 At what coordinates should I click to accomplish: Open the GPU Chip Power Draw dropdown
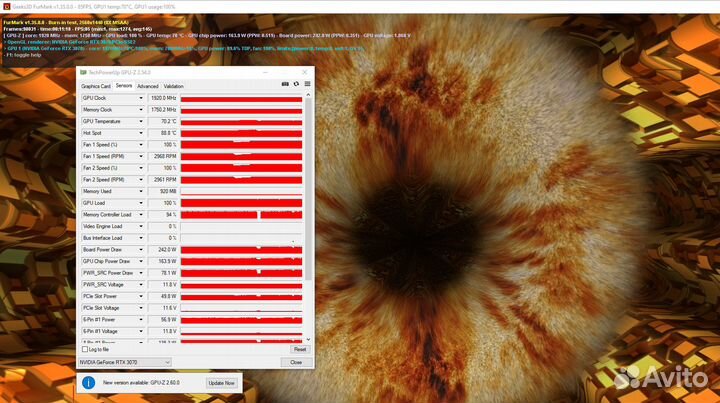click(x=141, y=261)
